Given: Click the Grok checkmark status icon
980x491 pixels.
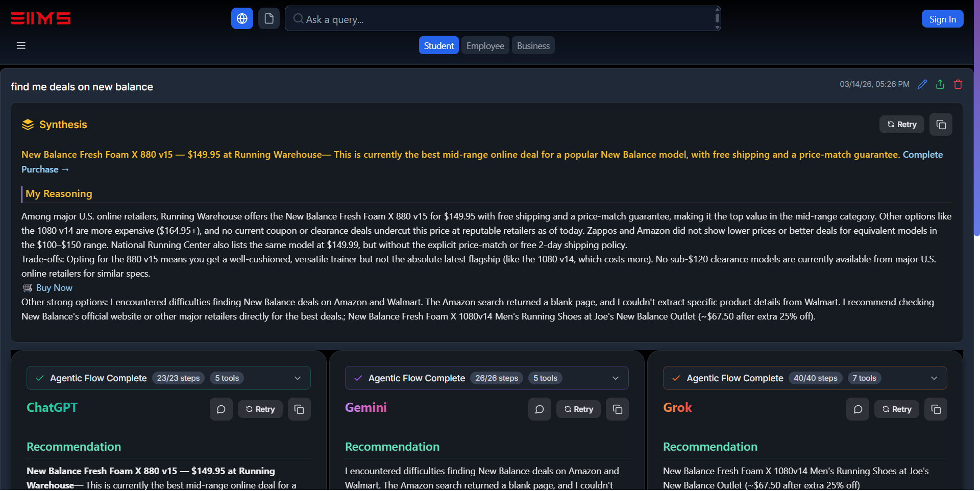Looking at the screenshot, I should coord(676,378).
